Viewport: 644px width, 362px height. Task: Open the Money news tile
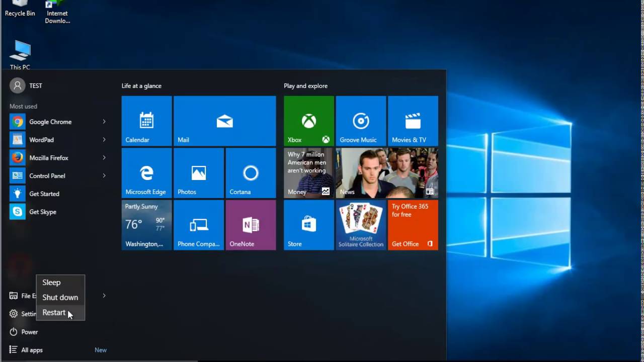pyautogui.click(x=308, y=173)
